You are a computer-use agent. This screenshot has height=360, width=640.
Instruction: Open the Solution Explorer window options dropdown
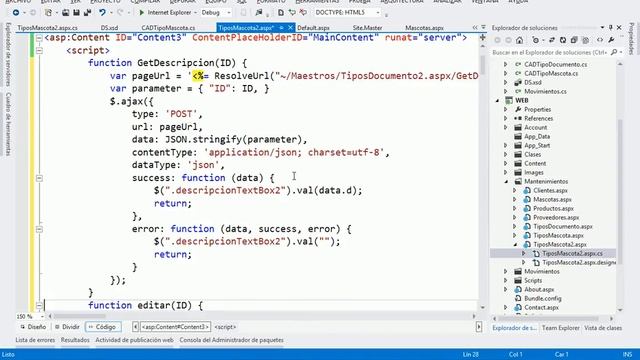pos(602,28)
